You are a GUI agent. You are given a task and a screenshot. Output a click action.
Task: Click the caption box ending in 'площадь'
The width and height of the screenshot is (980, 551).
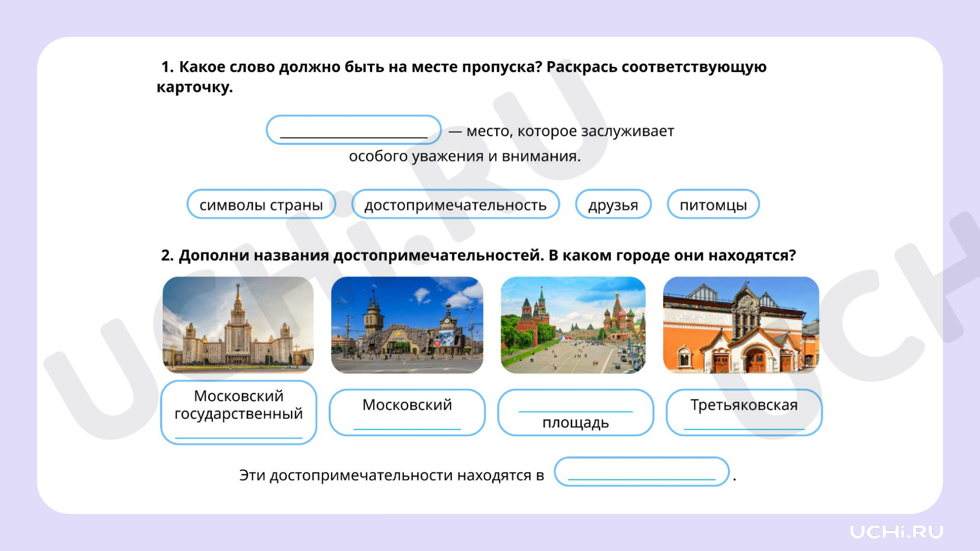click(x=576, y=413)
